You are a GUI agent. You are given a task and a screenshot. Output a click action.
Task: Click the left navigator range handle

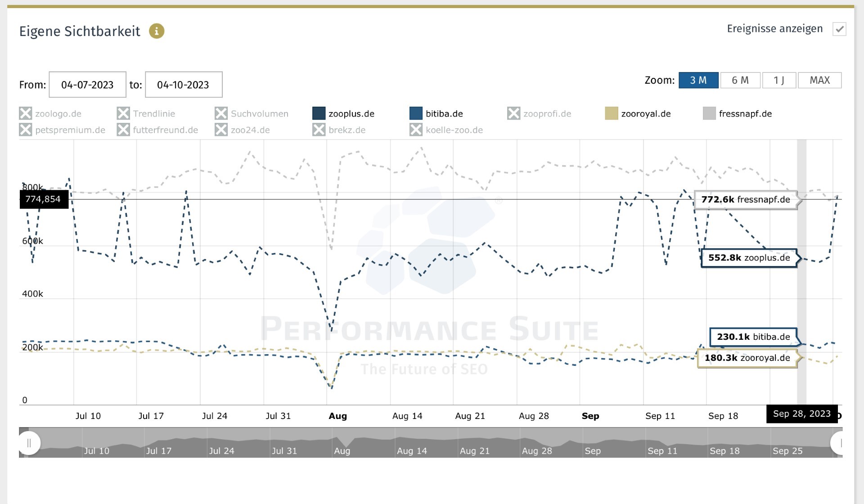pos(29,443)
